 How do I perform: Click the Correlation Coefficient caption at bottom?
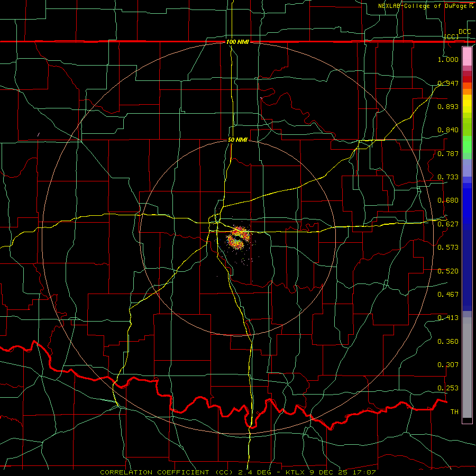pyautogui.click(x=238, y=472)
